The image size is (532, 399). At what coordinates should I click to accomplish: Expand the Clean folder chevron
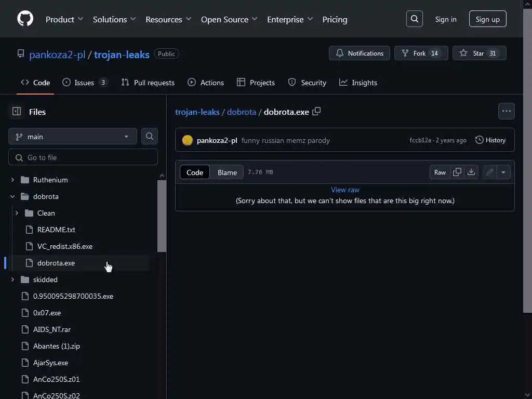(x=17, y=213)
